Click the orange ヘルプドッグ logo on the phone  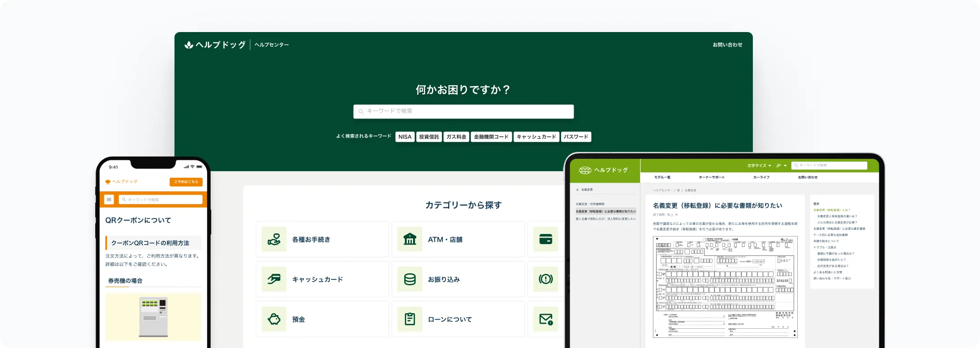[x=121, y=182]
